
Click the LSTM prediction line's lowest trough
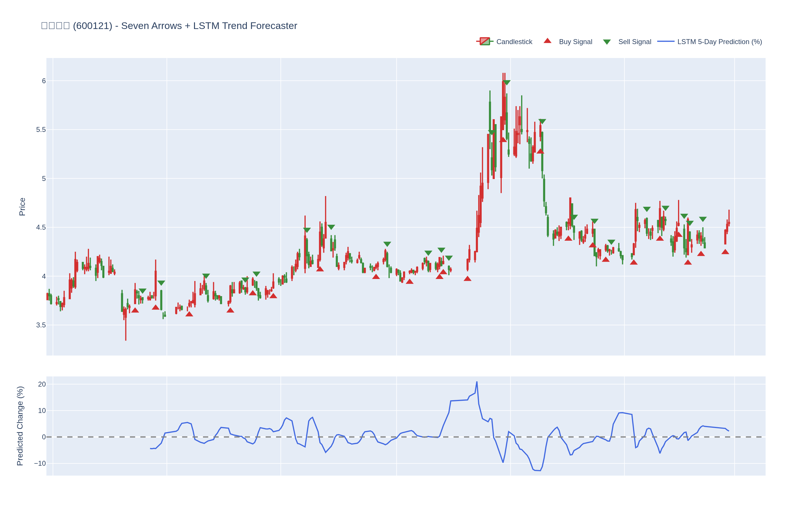pos(538,470)
